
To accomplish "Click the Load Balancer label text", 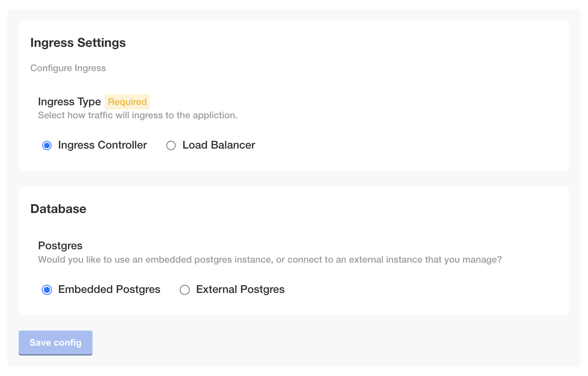I will click(x=218, y=145).
